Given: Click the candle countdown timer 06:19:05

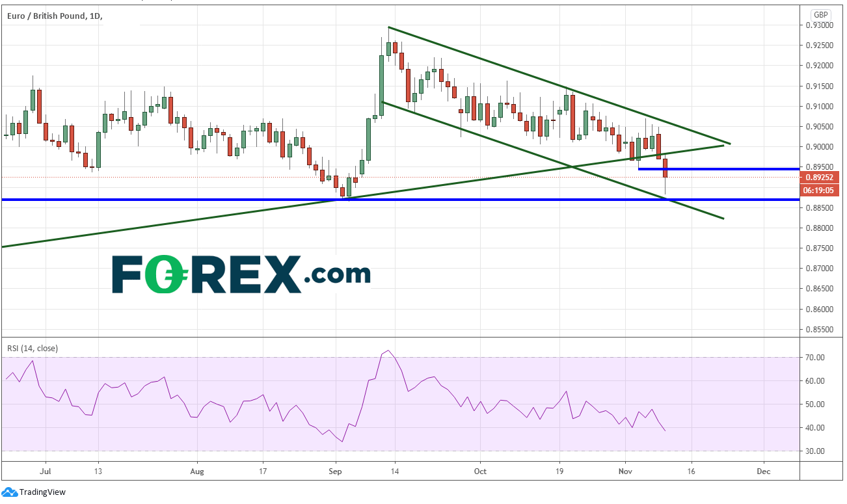Looking at the screenshot, I should click(818, 190).
